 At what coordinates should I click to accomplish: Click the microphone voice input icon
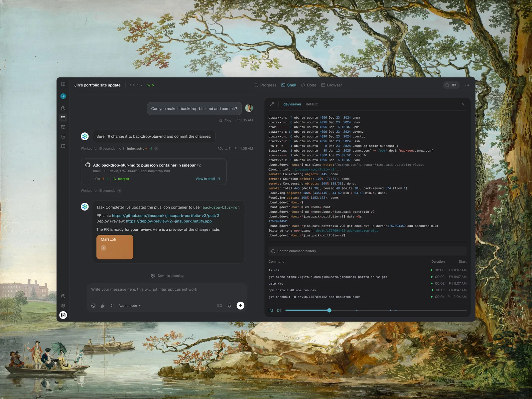(229, 306)
